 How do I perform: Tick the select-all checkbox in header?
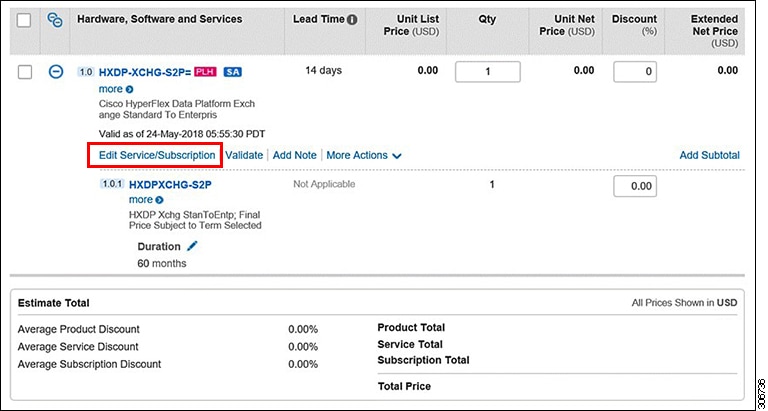point(24,21)
